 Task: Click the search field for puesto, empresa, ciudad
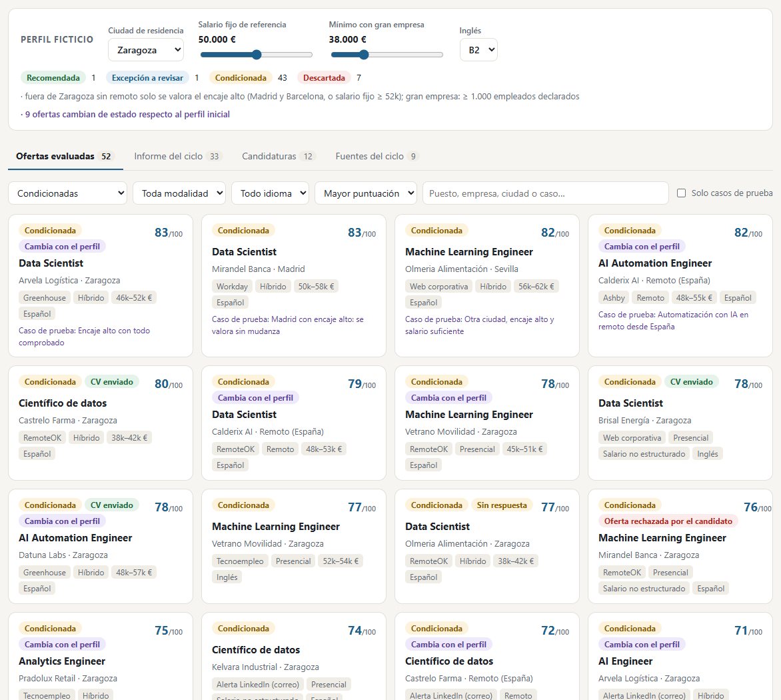tap(545, 193)
